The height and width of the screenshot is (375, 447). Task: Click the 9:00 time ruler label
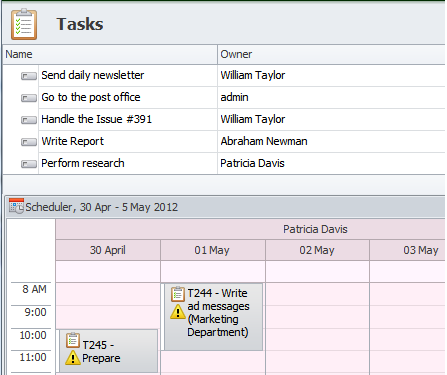click(x=35, y=312)
